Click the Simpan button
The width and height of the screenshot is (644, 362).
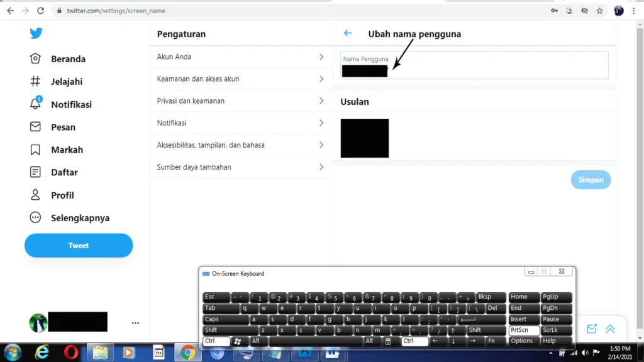click(x=591, y=180)
